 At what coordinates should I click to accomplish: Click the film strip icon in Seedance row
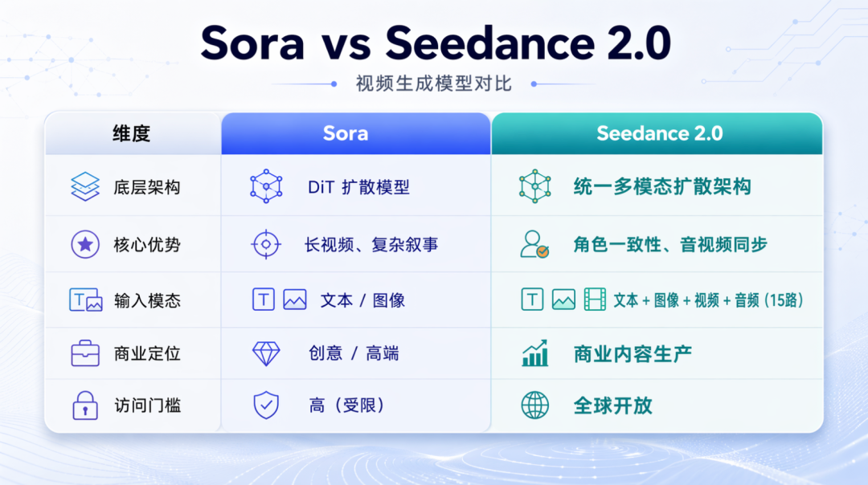pos(596,300)
